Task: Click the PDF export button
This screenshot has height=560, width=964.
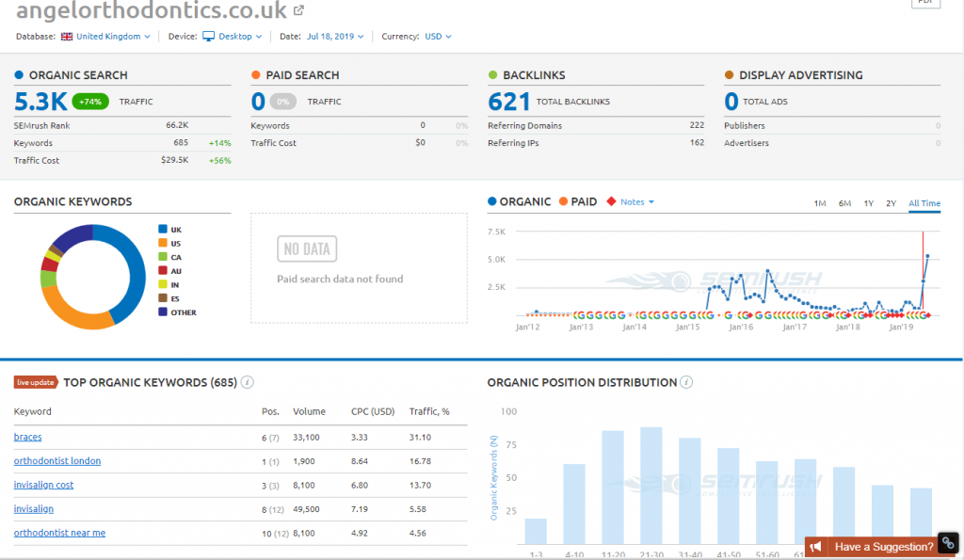Action: click(x=925, y=3)
